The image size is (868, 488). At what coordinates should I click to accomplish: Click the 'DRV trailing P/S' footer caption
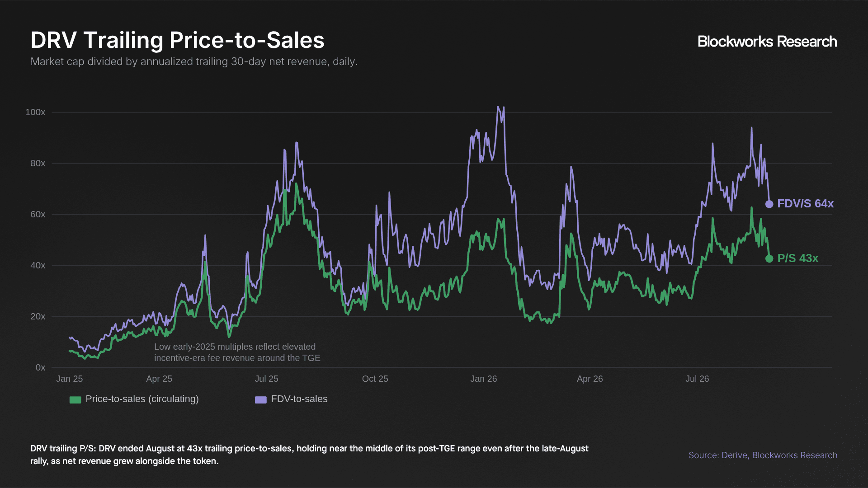pos(309,455)
